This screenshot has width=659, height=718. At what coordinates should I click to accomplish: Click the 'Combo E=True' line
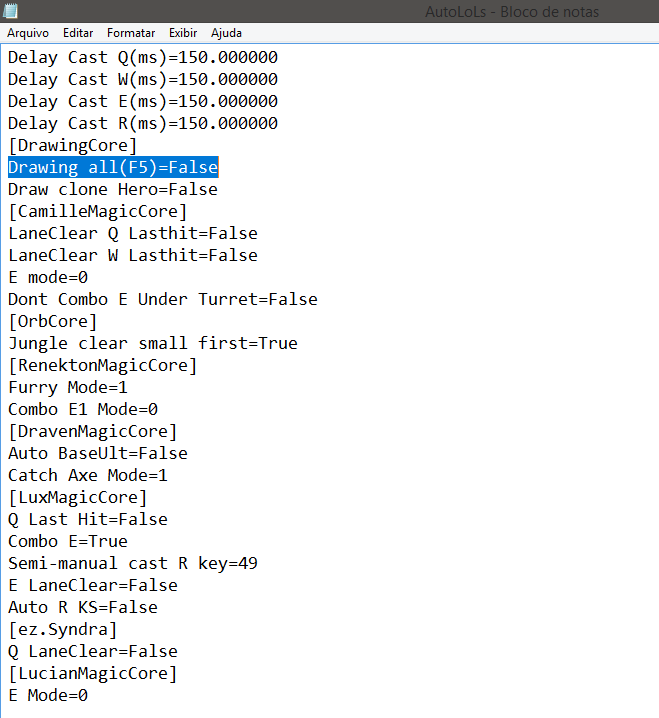[68, 541]
